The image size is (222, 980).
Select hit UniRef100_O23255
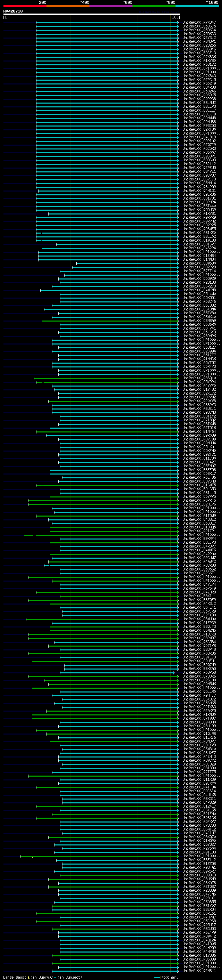[199, 45]
